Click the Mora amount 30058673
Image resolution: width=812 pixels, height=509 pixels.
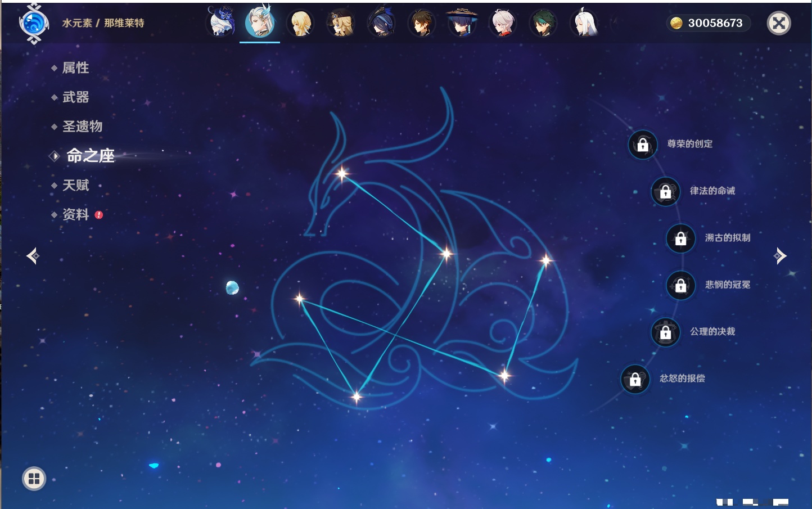click(x=715, y=23)
